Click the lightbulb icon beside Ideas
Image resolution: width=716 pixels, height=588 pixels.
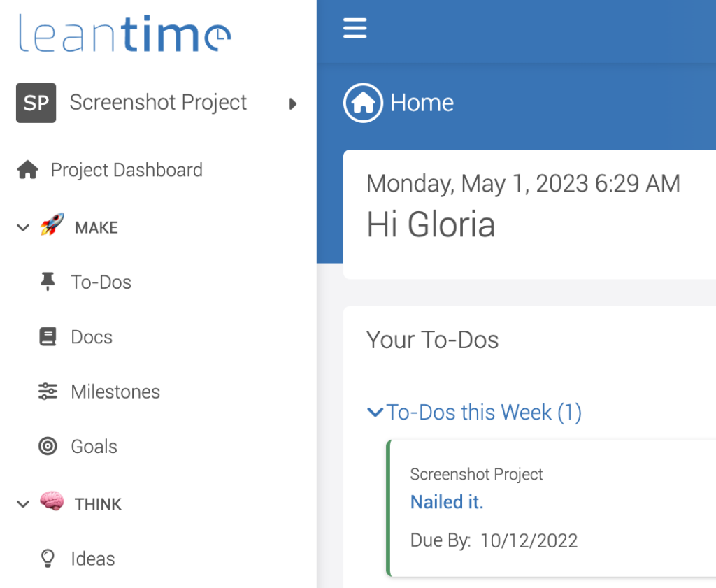coord(48,559)
